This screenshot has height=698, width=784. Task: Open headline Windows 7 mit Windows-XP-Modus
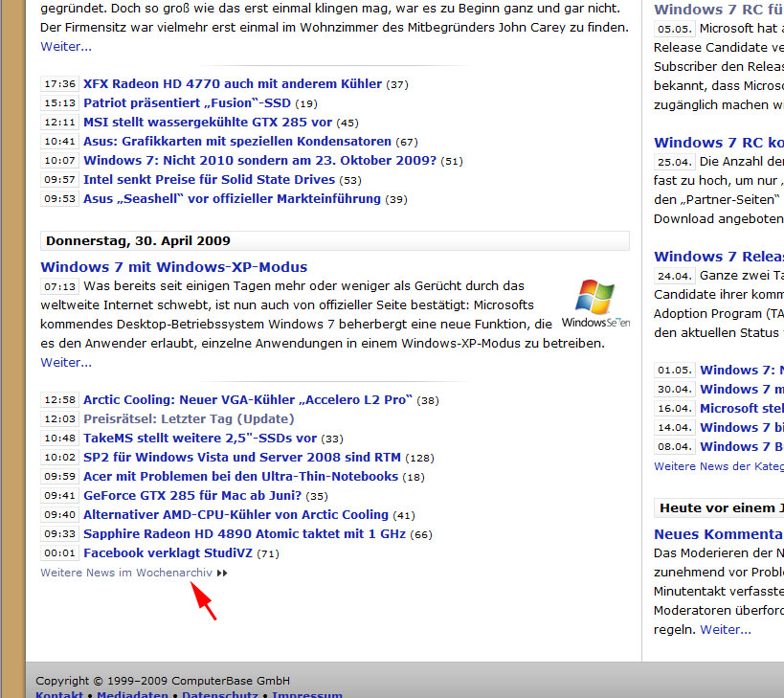(x=174, y=267)
